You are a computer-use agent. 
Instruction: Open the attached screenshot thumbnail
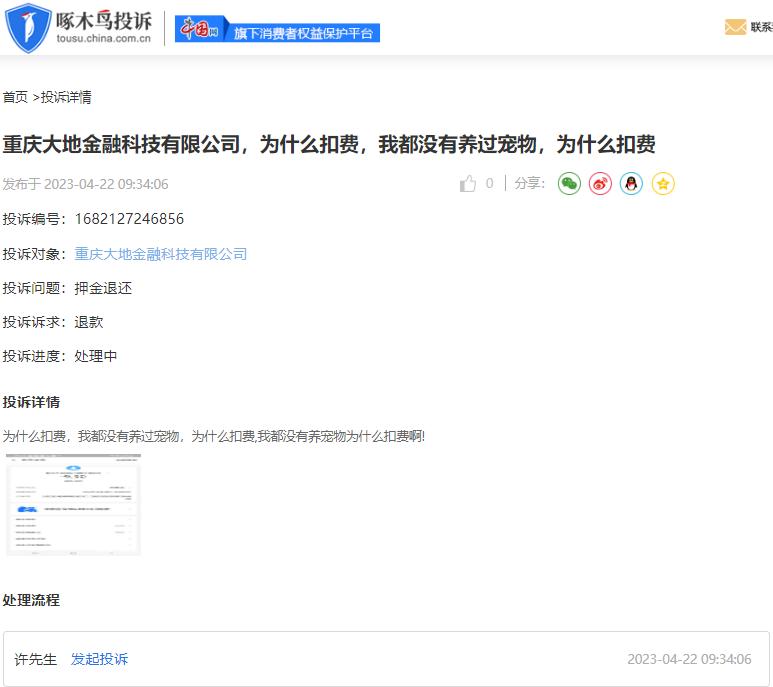point(73,505)
